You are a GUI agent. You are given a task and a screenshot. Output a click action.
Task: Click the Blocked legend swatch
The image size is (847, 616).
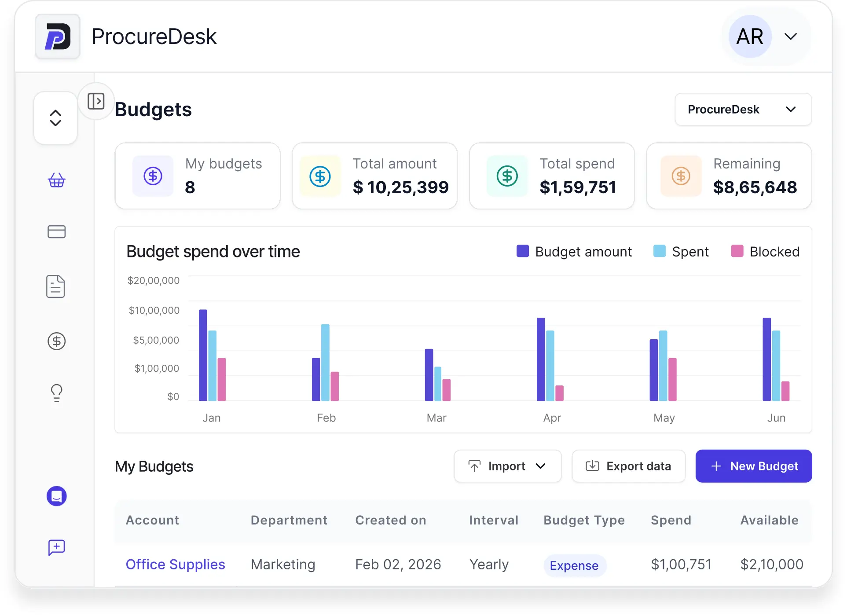tap(737, 251)
